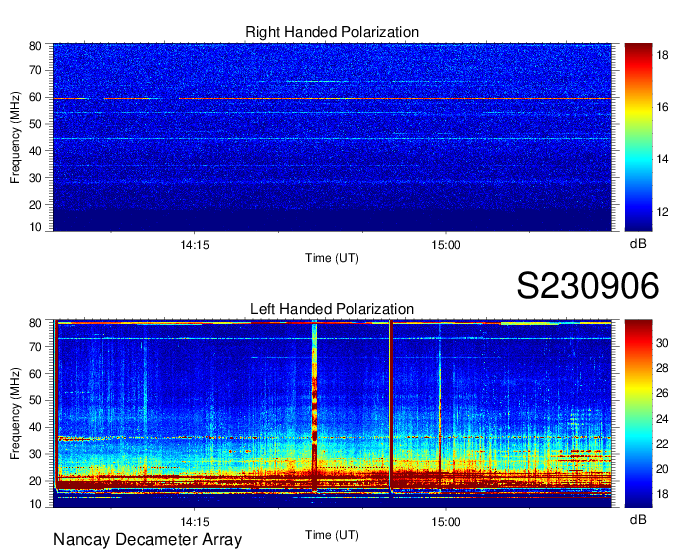This screenshot has height=552, width=680.
Task: Click the 14 value on Right Handed colorbar
Action: point(662,159)
